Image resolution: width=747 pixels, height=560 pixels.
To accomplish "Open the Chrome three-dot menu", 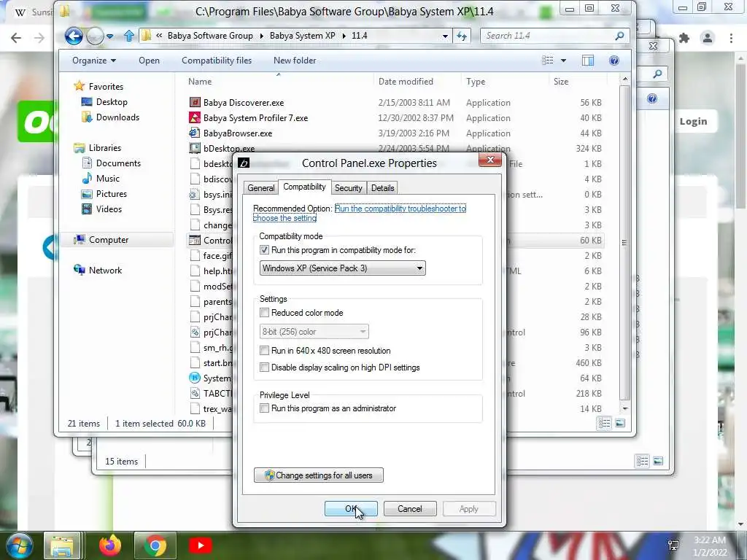I will pyautogui.click(x=731, y=38).
